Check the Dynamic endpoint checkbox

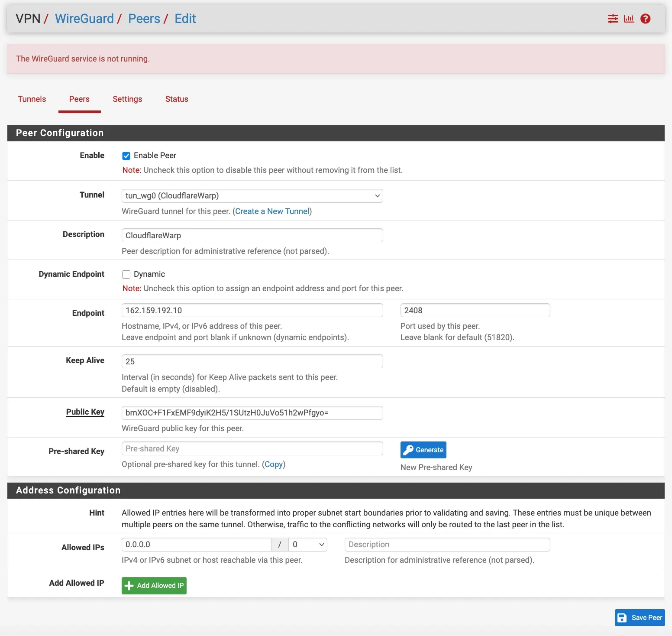[x=126, y=274]
